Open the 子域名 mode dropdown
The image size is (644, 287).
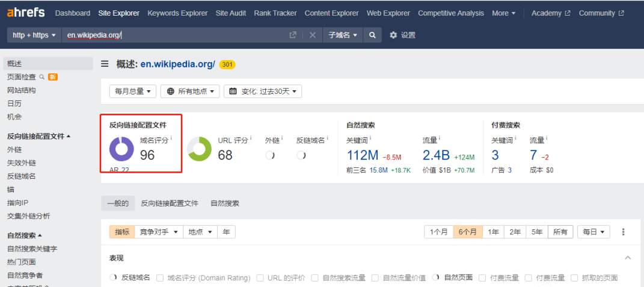click(x=343, y=35)
